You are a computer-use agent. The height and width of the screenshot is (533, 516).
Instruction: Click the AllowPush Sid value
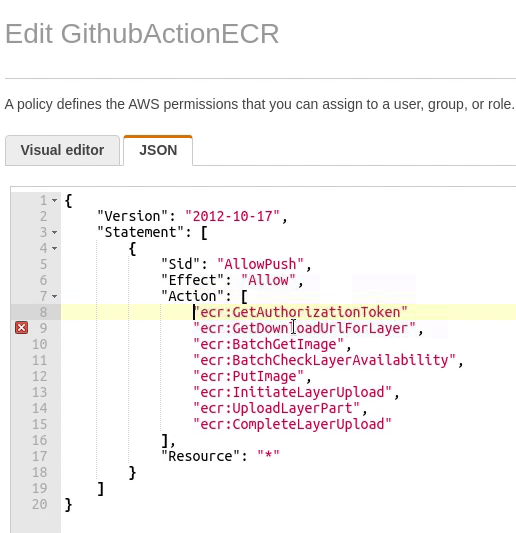coord(260,264)
